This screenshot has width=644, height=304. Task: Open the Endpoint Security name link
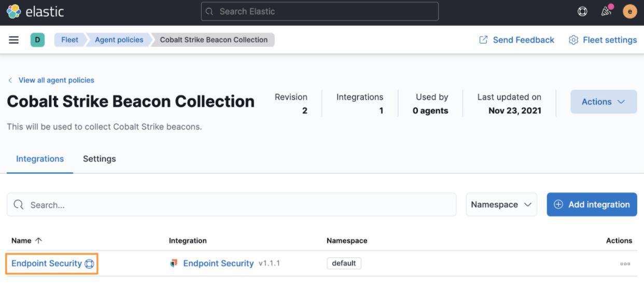coord(47,264)
